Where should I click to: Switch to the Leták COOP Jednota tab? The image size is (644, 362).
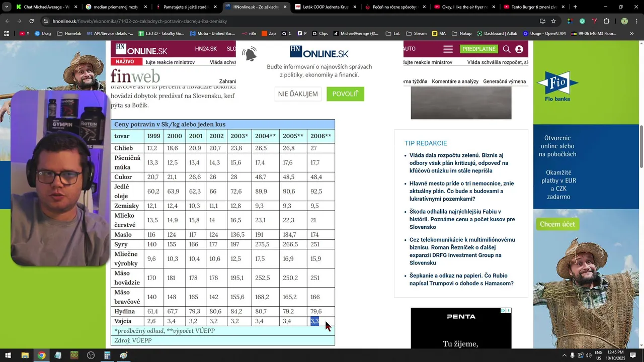click(x=325, y=7)
